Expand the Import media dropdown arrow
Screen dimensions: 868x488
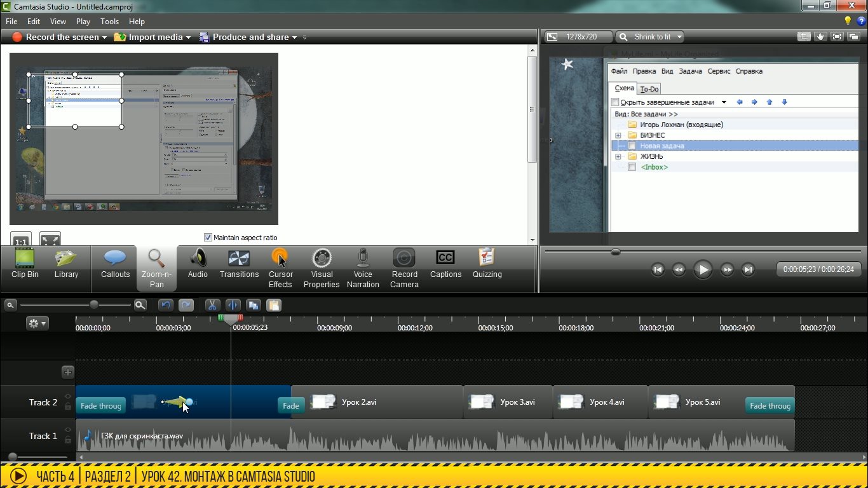tap(188, 37)
